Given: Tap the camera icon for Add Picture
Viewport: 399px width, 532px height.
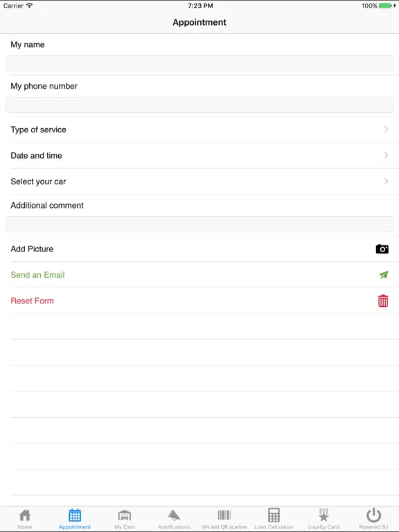Looking at the screenshot, I should [382, 249].
